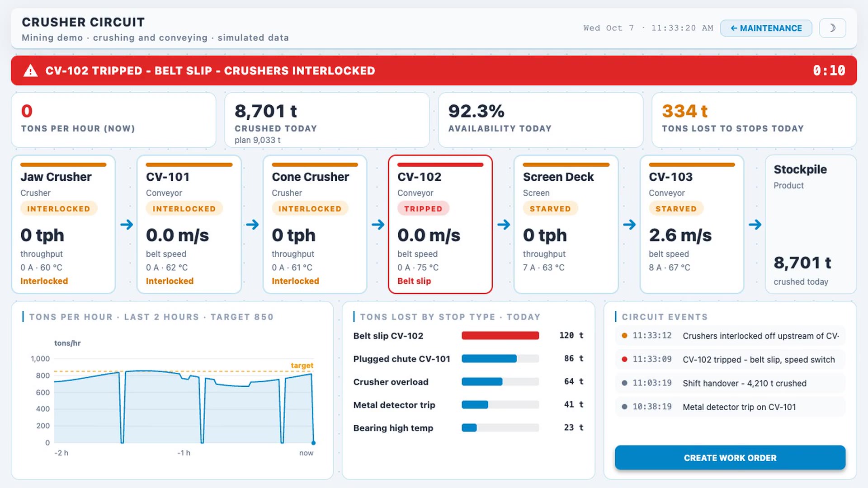Open the 11:33:09 CV-102 tripped event
The image size is (868, 488).
pyautogui.click(x=730, y=360)
